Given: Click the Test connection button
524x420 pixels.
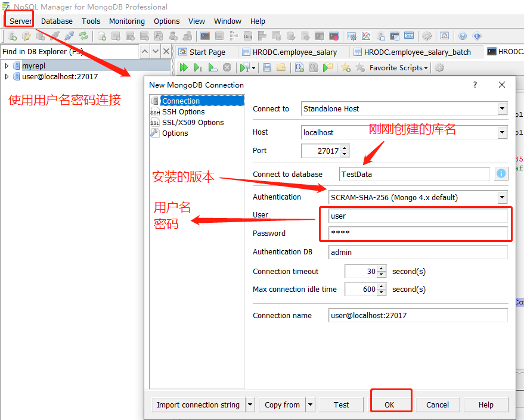Looking at the screenshot, I should tap(341, 405).
